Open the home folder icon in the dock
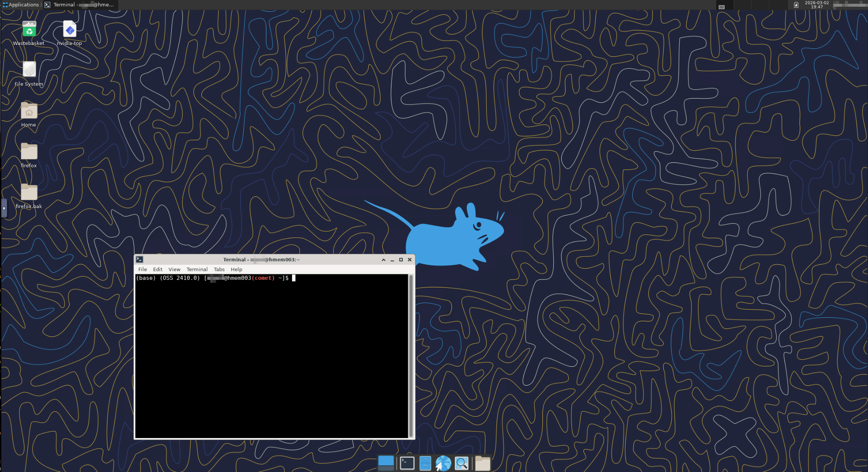868x472 pixels. 482,463
